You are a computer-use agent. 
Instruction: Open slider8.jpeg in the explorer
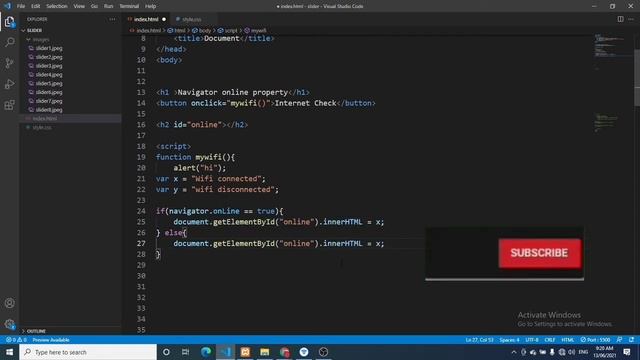tap(49, 110)
